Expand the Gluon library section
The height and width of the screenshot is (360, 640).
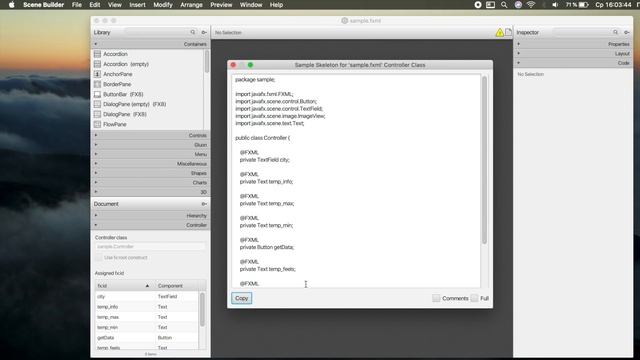click(x=151, y=145)
